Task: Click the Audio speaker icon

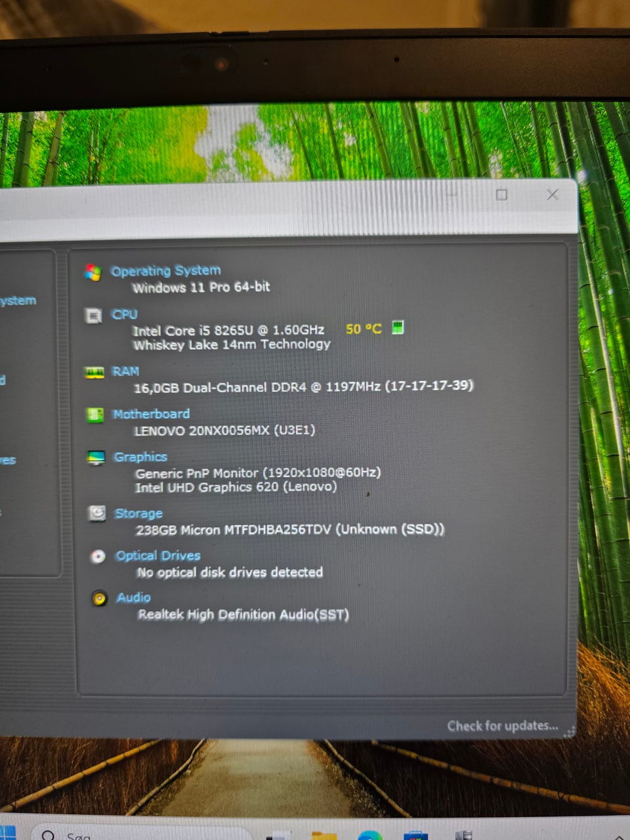Action: click(99, 598)
